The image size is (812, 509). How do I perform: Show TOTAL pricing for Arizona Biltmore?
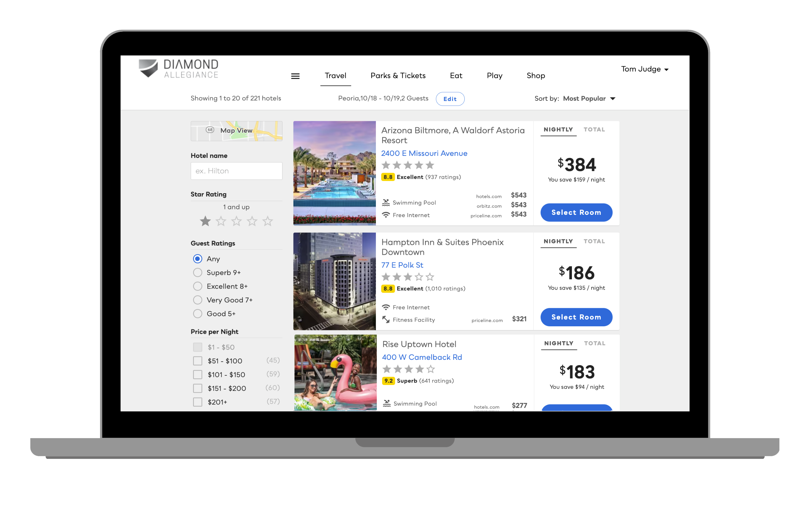594,130
